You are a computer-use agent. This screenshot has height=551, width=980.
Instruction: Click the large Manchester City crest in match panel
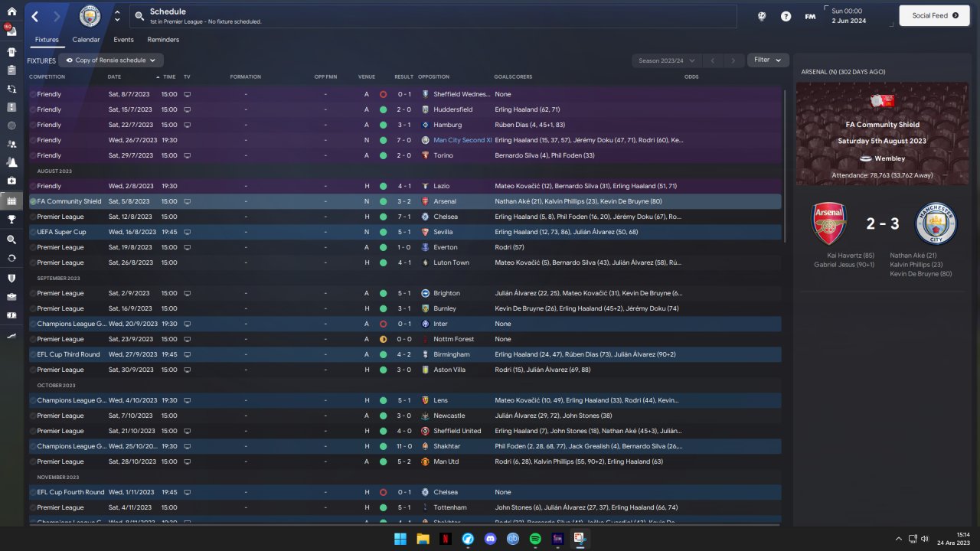tap(936, 223)
